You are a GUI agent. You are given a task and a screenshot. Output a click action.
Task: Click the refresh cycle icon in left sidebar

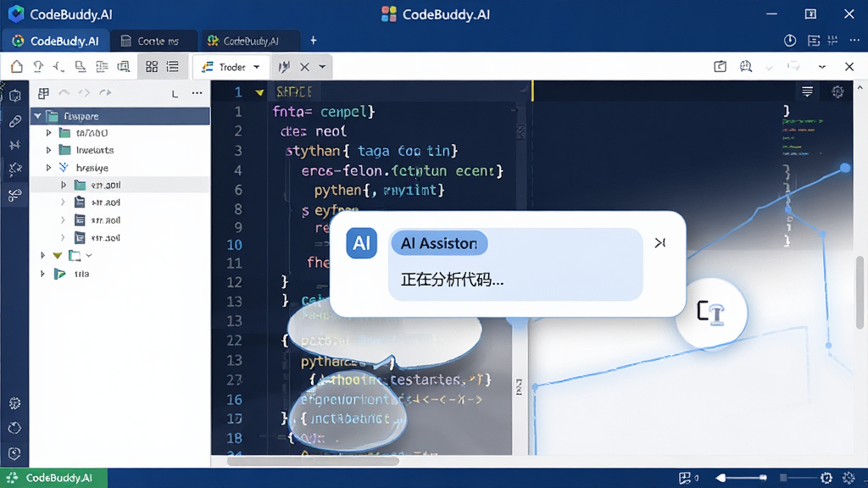pyautogui.click(x=15, y=428)
